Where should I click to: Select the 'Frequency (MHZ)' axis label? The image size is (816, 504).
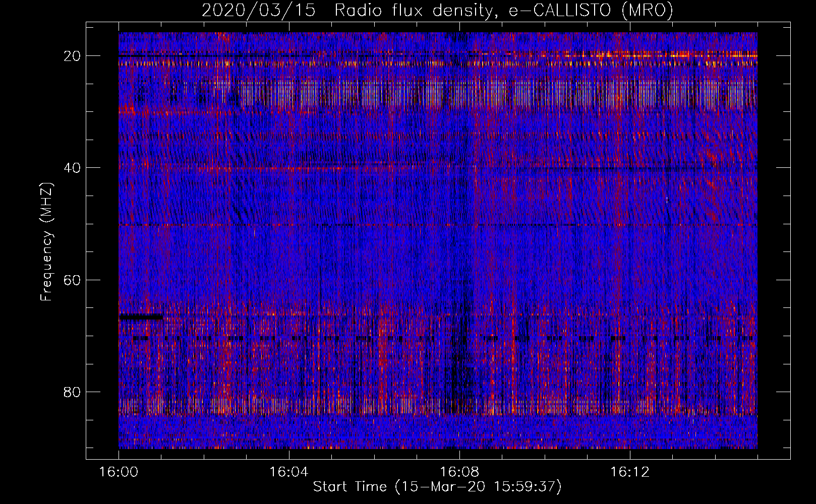[46, 242]
